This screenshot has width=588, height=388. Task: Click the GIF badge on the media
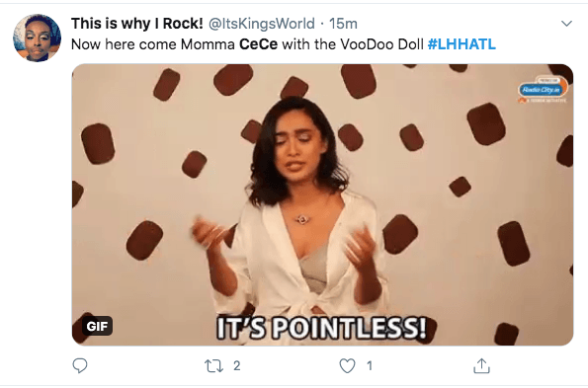97,326
